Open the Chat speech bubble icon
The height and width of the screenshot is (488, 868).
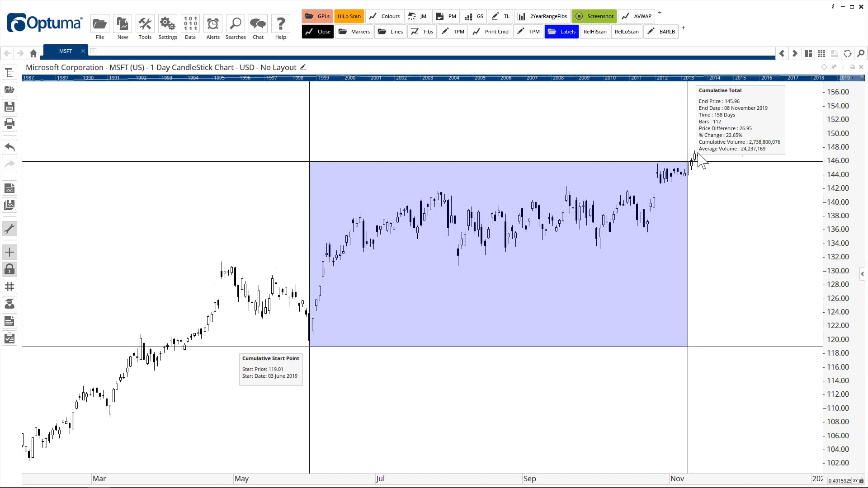tap(258, 24)
